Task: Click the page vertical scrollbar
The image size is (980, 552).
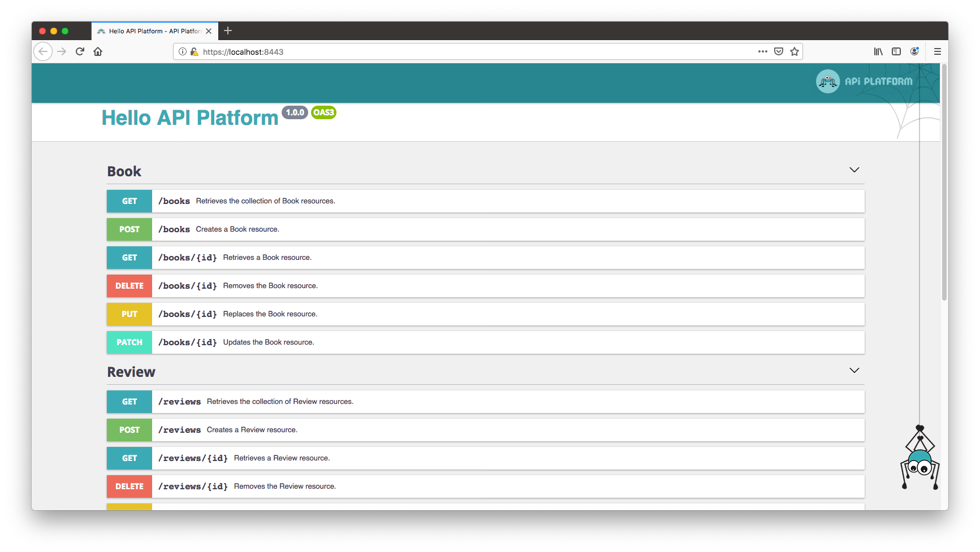Action: (944, 182)
